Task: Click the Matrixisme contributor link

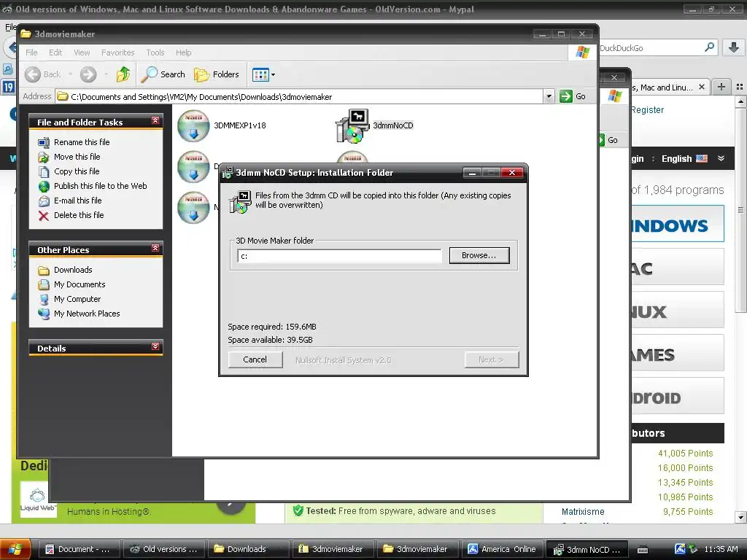Action: [583, 511]
